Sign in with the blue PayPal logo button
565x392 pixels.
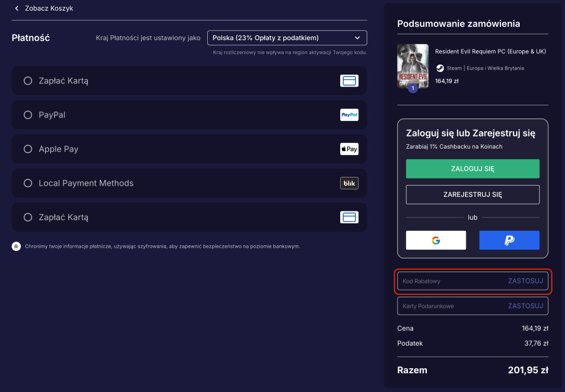tap(509, 240)
